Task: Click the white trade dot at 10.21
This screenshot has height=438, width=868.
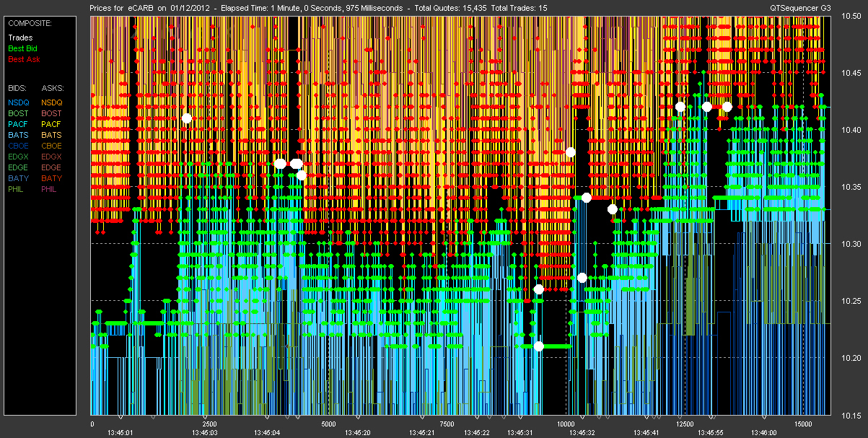Action: (x=538, y=346)
